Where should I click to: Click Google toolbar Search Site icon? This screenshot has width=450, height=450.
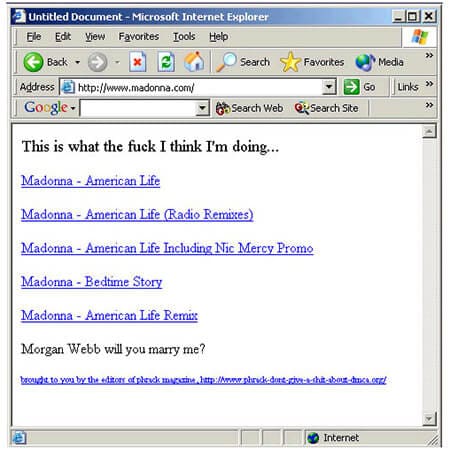[x=302, y=108]
